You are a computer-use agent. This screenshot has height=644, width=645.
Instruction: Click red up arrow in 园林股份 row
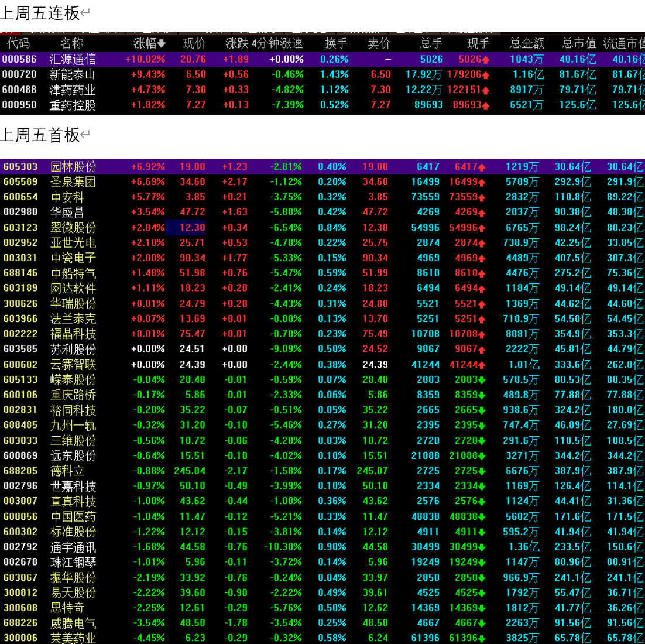tap(482, 167)
